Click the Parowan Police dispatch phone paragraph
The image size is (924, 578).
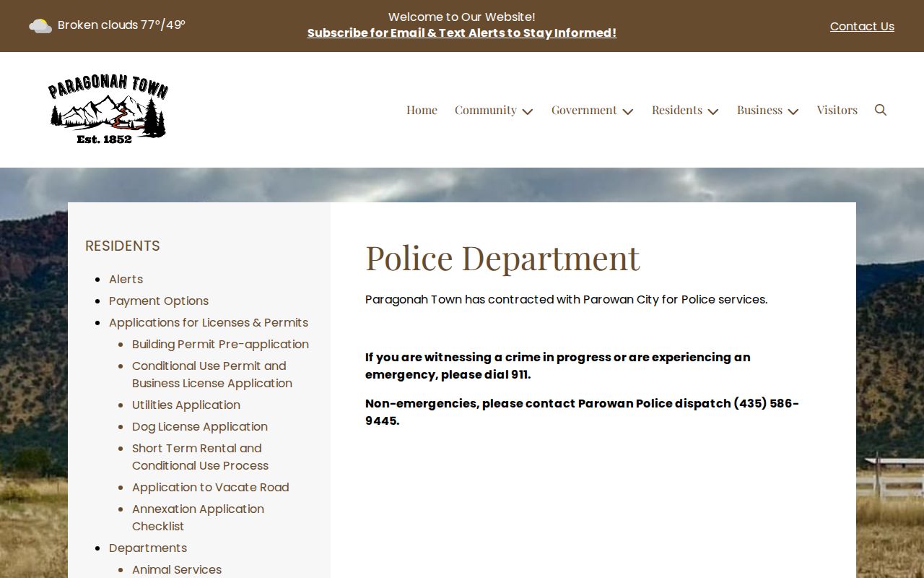582,412
